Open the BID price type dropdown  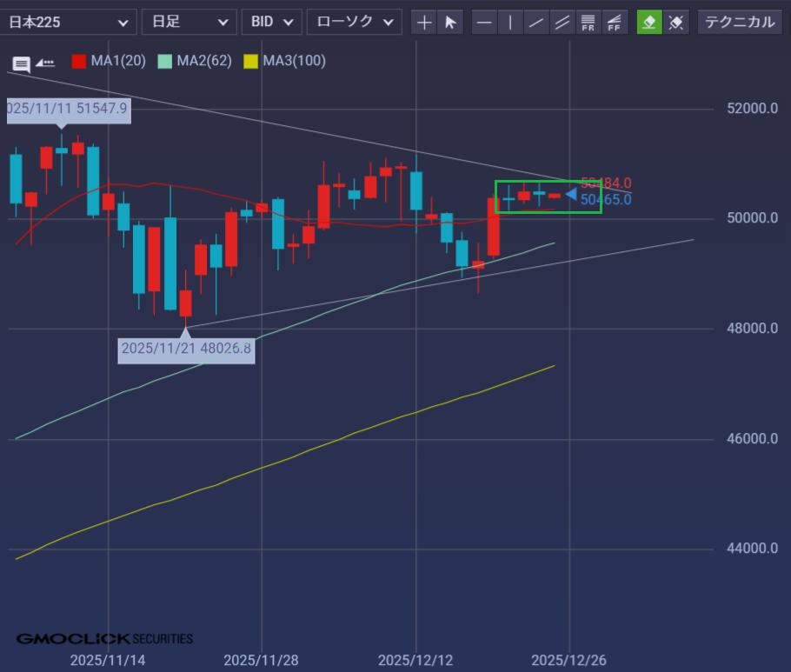271,22
